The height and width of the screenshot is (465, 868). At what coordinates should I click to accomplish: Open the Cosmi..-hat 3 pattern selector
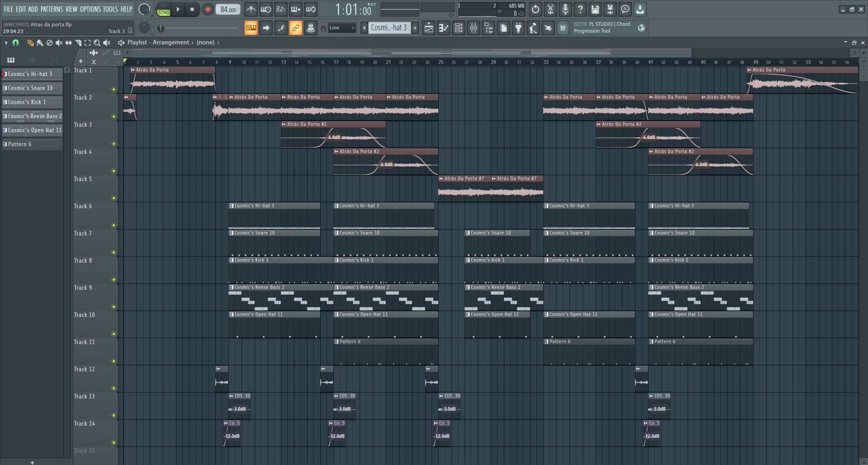point(390,28)
